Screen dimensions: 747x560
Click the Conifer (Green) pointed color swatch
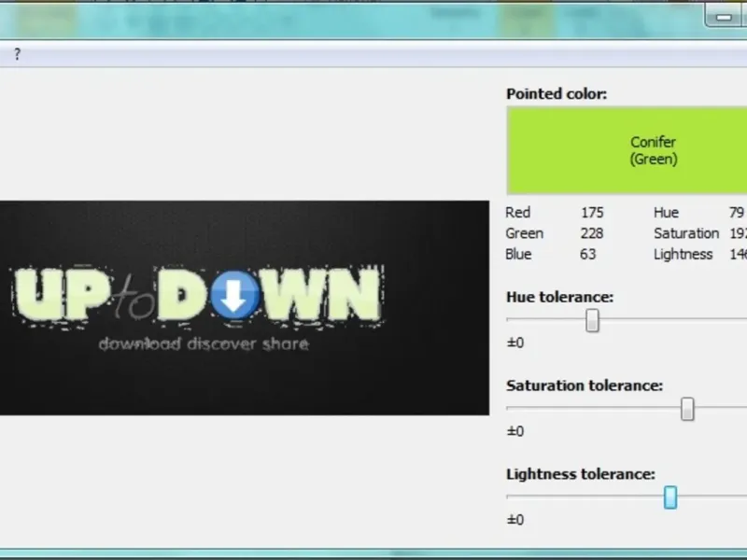[627, 150]
